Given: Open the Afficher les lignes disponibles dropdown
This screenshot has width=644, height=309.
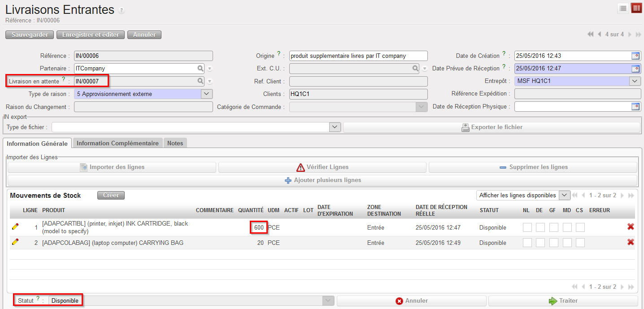Looking at the screenshot, I should [565, 195].
